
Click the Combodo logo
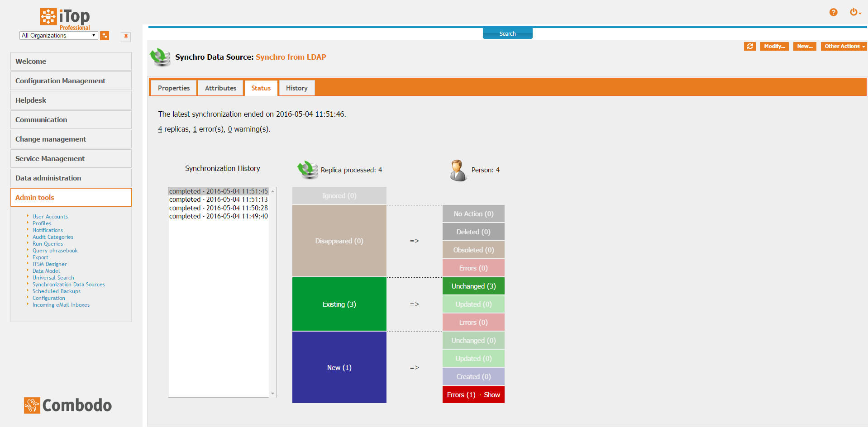coord(68,405)
